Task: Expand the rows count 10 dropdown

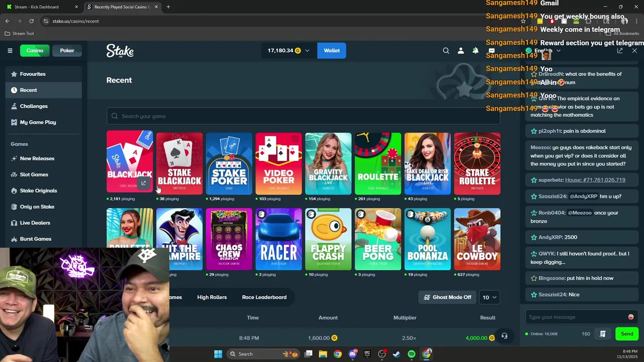Action: tap(489, 297)
